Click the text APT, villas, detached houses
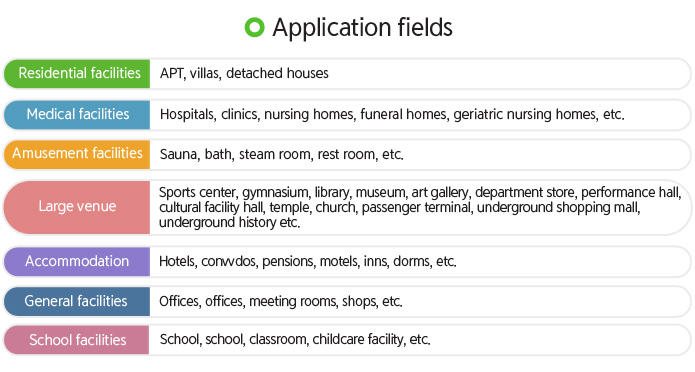The width and height of the screenshot is (695, 372). [x=244, y=73]
